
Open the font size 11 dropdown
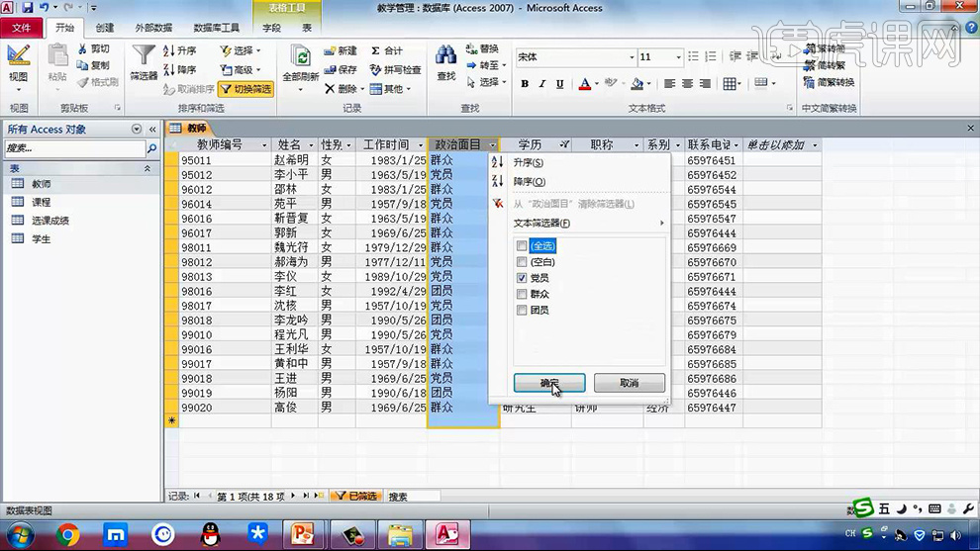[678, 57]
